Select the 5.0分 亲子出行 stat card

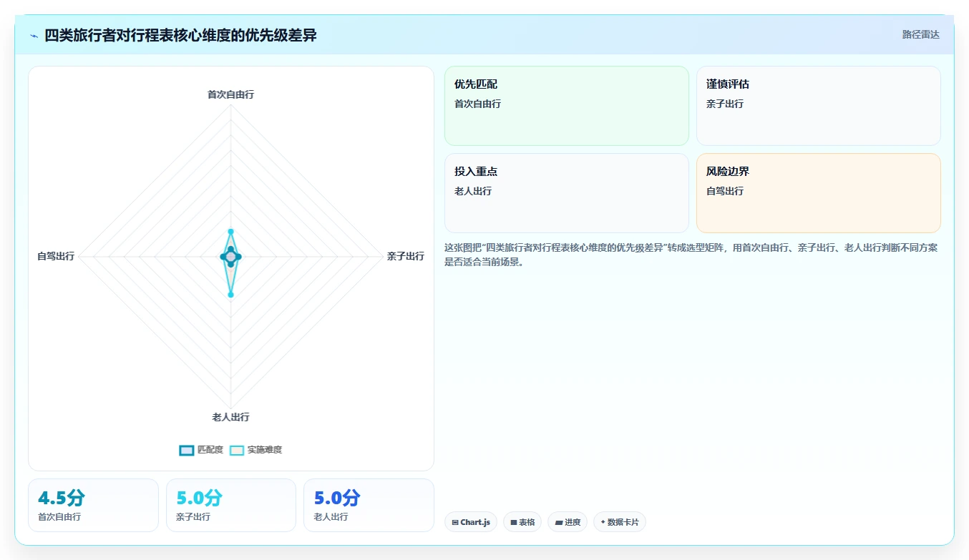click(x=231, y=505)
